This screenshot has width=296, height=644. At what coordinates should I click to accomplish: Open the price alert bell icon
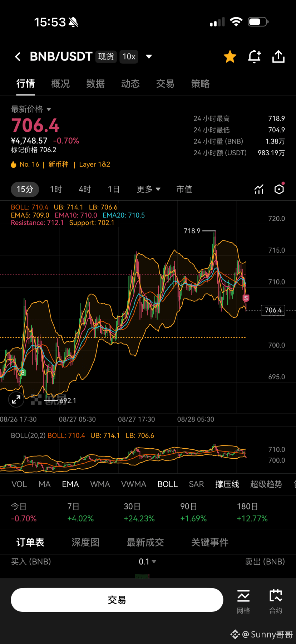coord(255,57)
